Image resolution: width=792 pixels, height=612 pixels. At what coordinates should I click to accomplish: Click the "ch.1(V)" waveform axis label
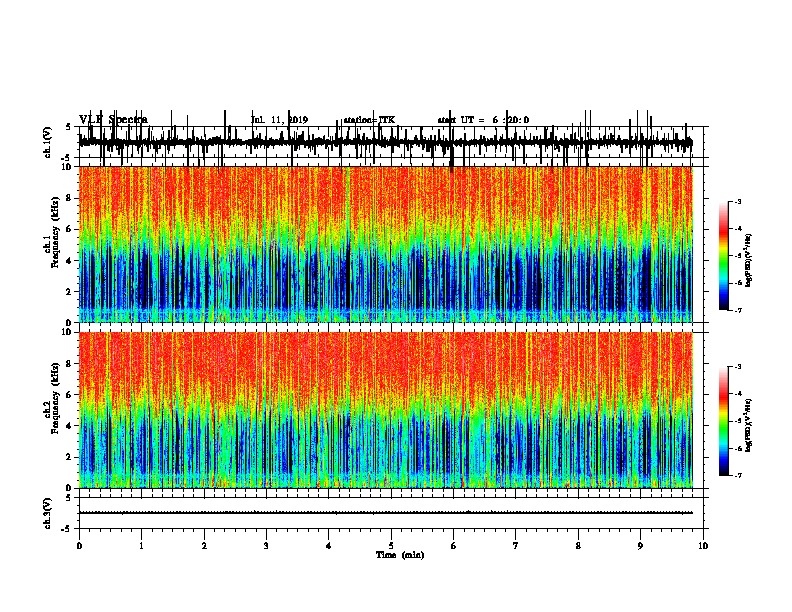click(x=48, y=142)
